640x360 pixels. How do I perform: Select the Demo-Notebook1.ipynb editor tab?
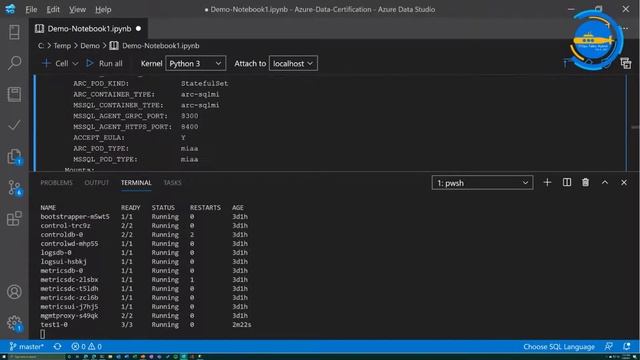tap(88, 29)
